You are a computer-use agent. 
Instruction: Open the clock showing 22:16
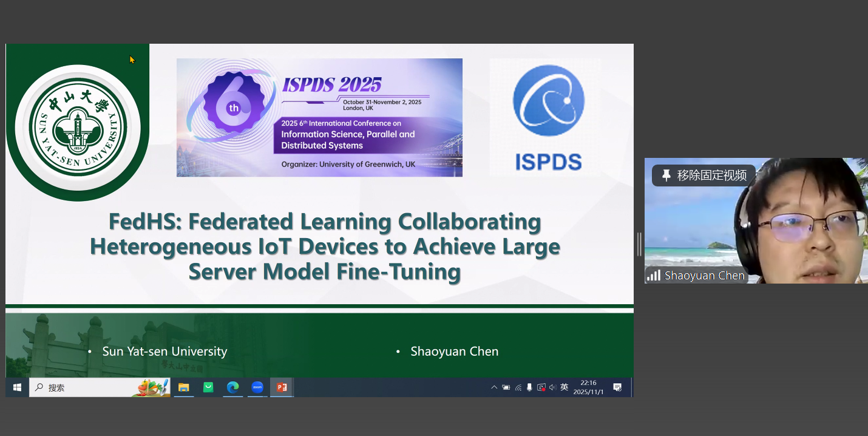pos(588,387)
